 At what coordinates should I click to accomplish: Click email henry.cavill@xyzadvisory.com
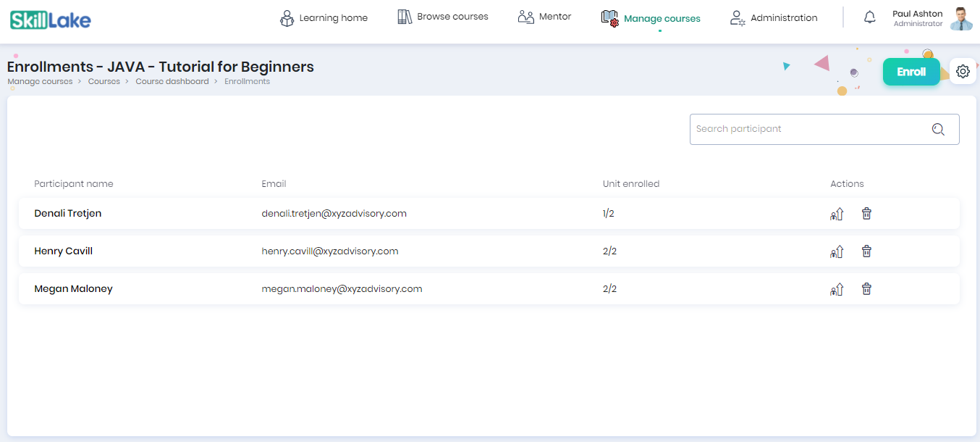click(x=330, y=251)
